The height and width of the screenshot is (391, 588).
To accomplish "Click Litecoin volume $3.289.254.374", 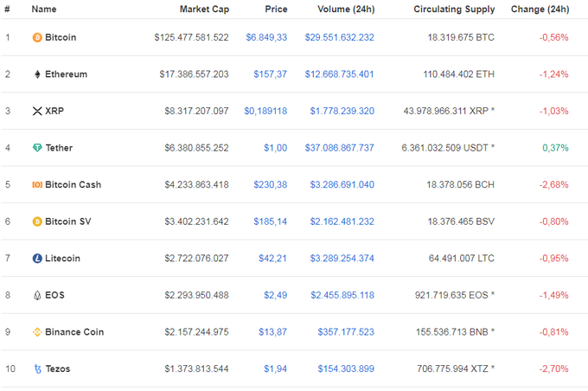I will tap(342, 259).
